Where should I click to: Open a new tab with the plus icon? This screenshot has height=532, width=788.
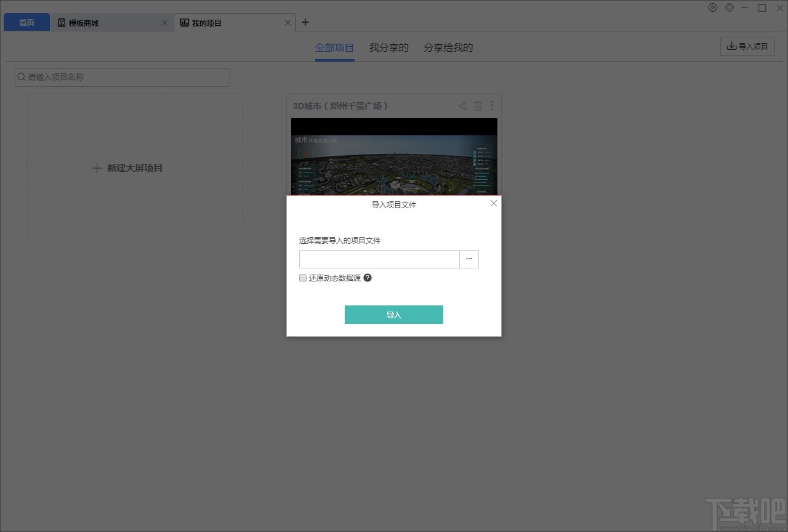click(305, 22)
